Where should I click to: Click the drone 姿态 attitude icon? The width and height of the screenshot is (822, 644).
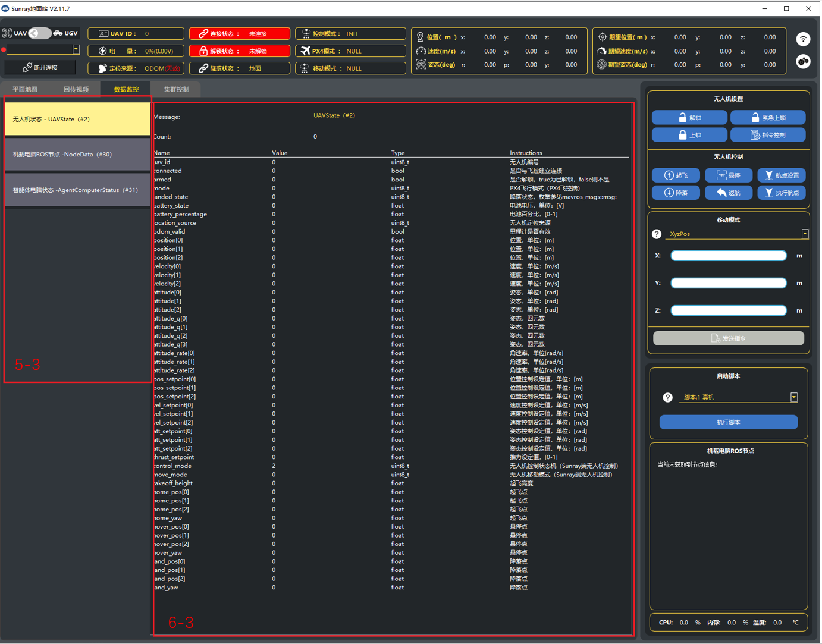pyautogui.click(x=421, y=64)
